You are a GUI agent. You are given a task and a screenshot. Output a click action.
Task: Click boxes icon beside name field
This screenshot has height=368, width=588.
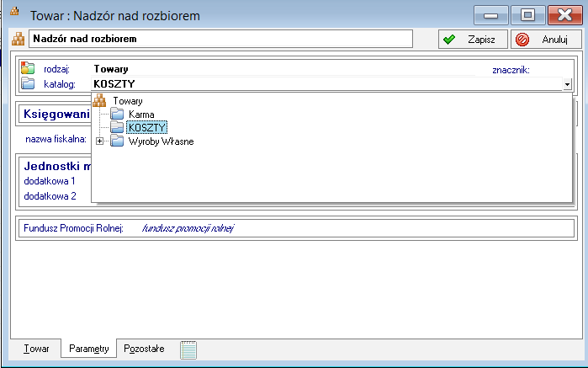18,39
